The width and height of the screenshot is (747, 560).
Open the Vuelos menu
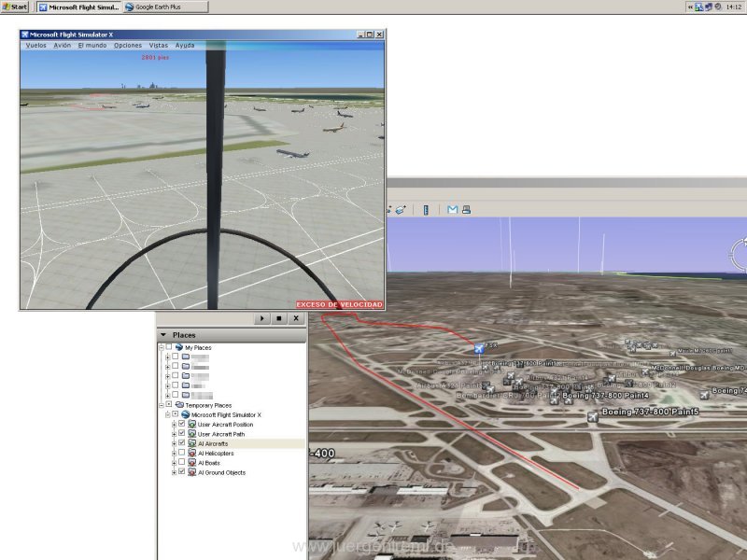(x=35, y=45)
